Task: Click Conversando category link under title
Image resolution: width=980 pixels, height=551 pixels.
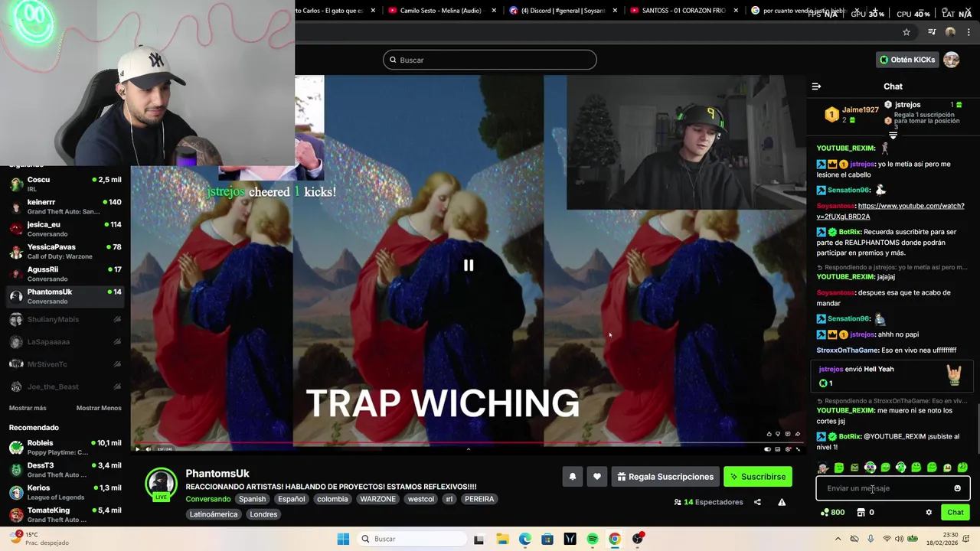Action: pos(208,499)
